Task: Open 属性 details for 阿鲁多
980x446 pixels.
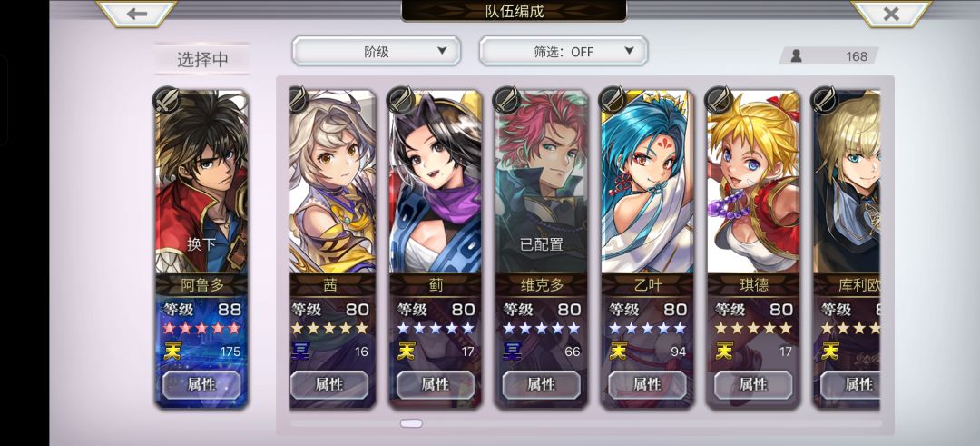Action: point(201,385)
